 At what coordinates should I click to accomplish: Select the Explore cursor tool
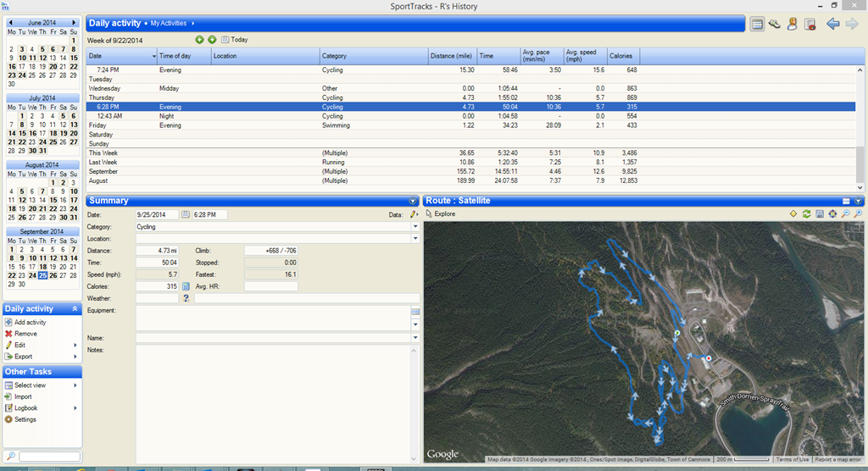pos(442,213)
